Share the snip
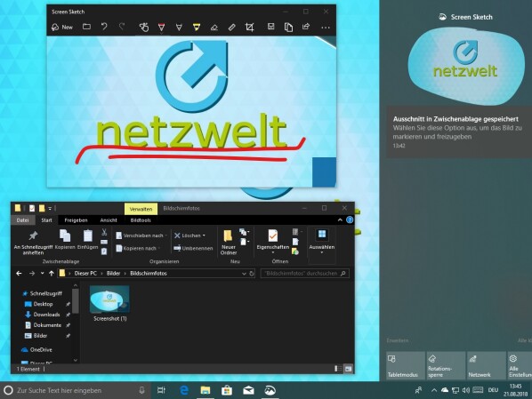Screen dimensions: 532x399 click(306, 27)
